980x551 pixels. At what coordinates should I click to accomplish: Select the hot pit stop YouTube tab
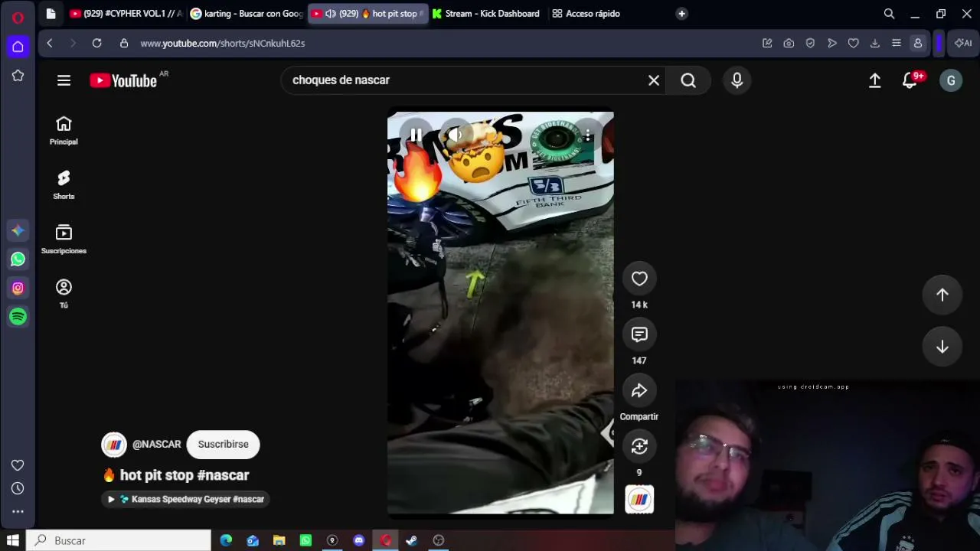[x=367, y=14]
